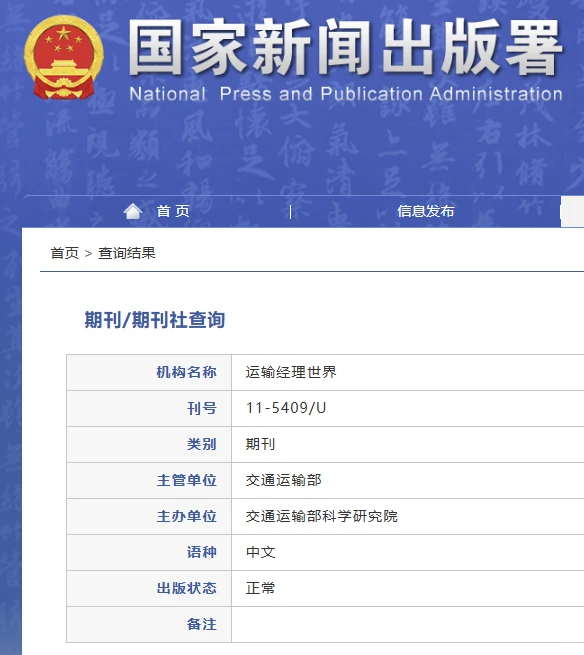Select the 刊号 label cell

click(149, 408)
